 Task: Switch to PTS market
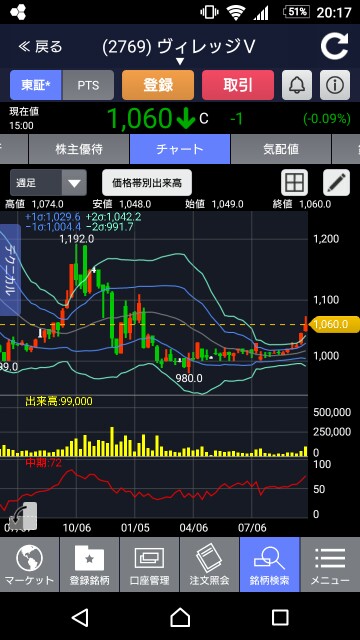tap(88, 85)
